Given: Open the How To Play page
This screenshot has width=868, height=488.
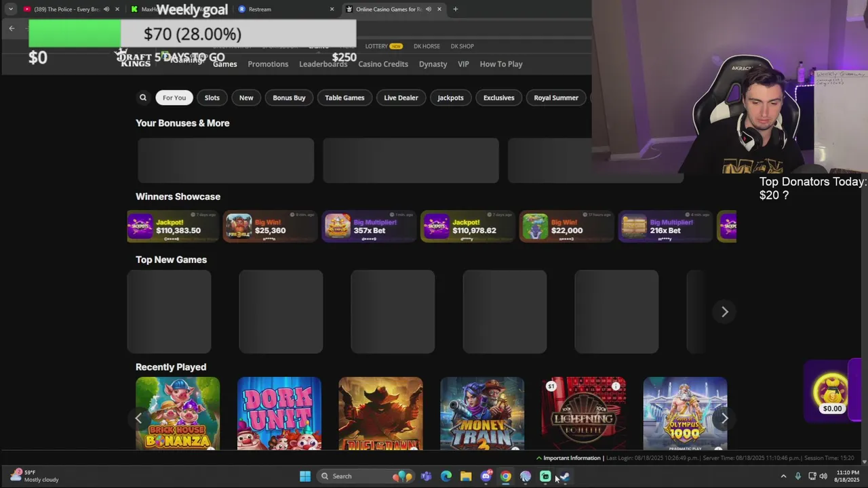Looking at the screenshot, I should (501, 64).
